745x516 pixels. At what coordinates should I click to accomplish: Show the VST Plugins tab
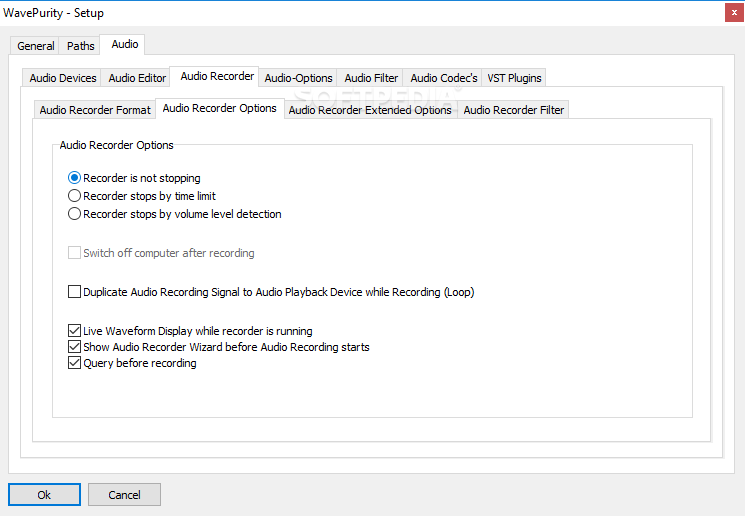pos(514,78)
